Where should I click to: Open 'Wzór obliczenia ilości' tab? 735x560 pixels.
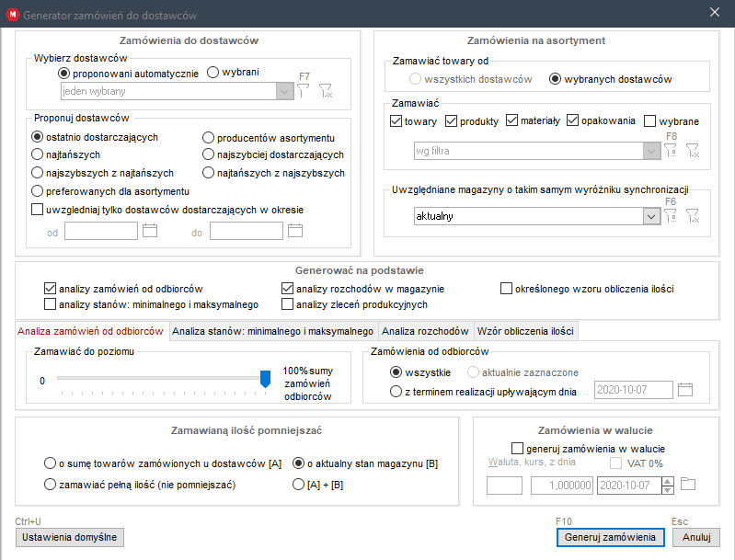click(x=526, y=331)
